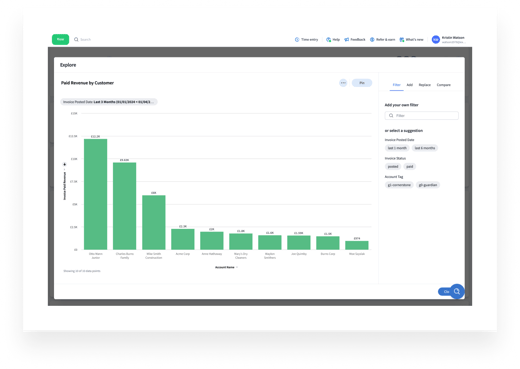Click the Filter input field
This screenshot has width=520, height=369.
[x=422, y=115]
